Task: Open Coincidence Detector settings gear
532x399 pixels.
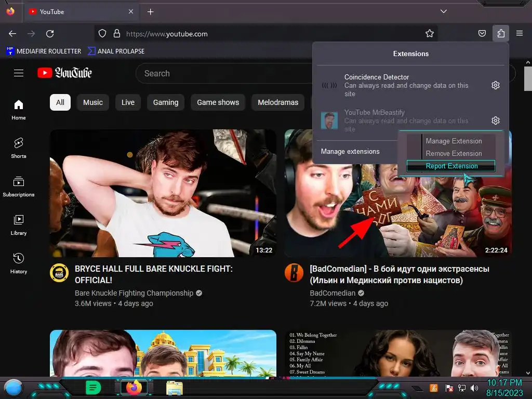Action: pos(495,85)
